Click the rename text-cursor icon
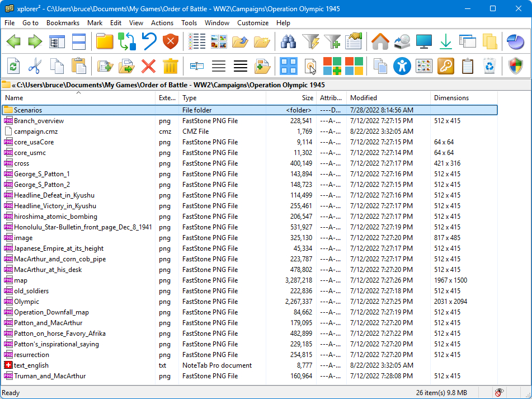Image resolution: width=532 pixels, height=399 pixels. (x=197, y=66)
